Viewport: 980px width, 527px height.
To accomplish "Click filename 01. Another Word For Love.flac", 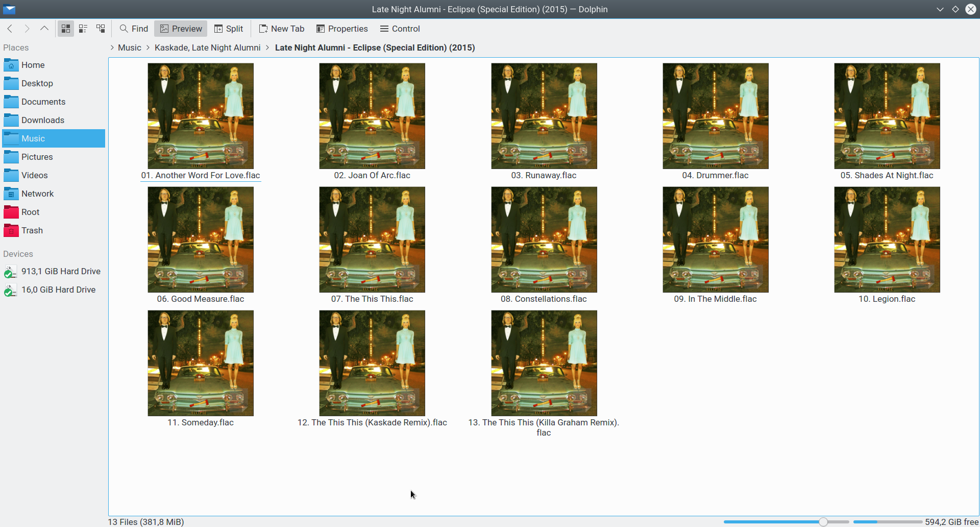I will 201,175.
